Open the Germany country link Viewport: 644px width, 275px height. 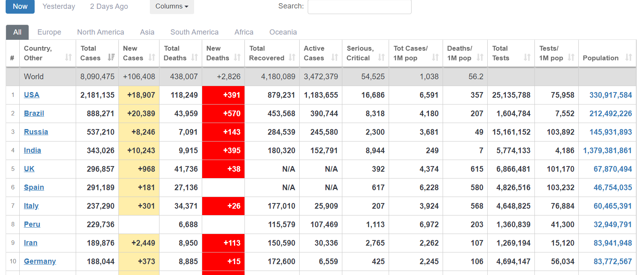click(x=40, y=261)
